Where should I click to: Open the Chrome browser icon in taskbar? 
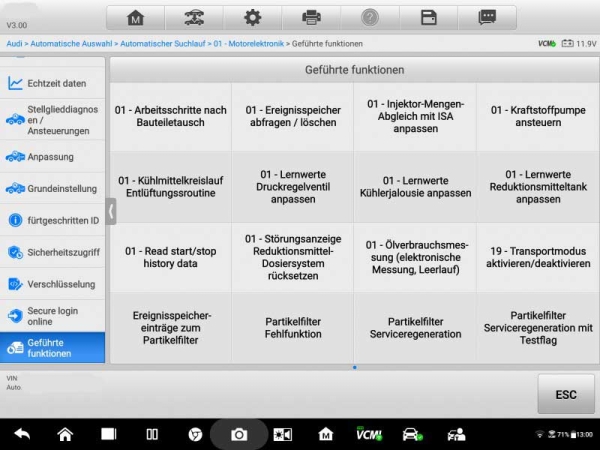click(196, 434)
